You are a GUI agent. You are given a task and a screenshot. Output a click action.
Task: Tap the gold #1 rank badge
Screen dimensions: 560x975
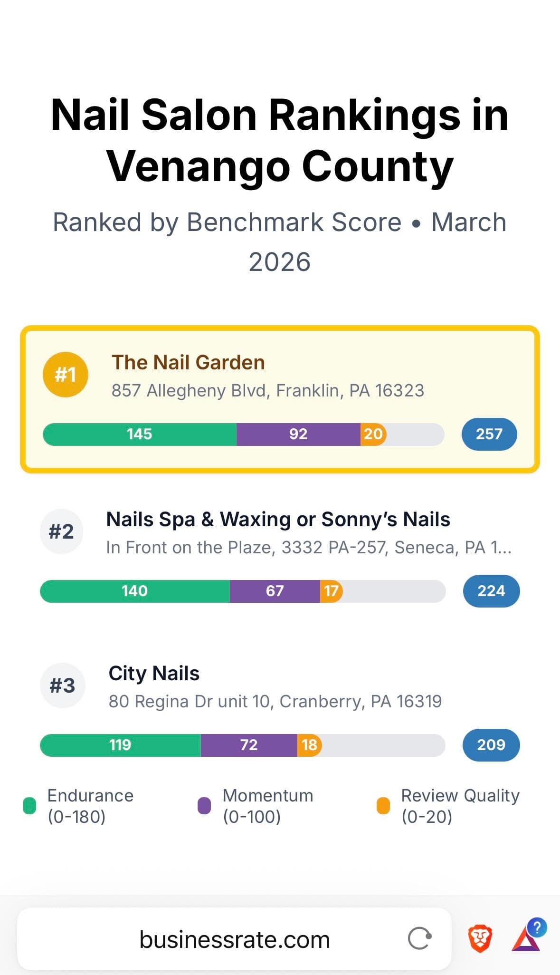[66, 375]
